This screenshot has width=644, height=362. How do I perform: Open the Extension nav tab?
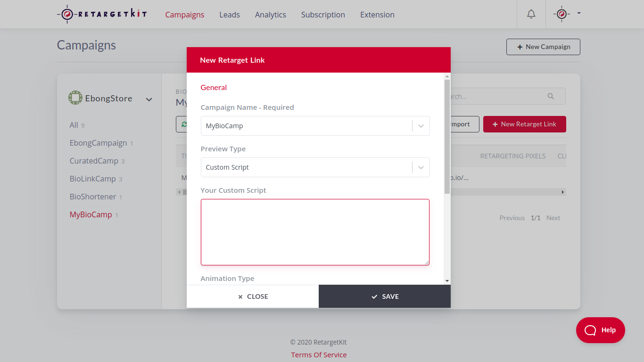[377, 15]
